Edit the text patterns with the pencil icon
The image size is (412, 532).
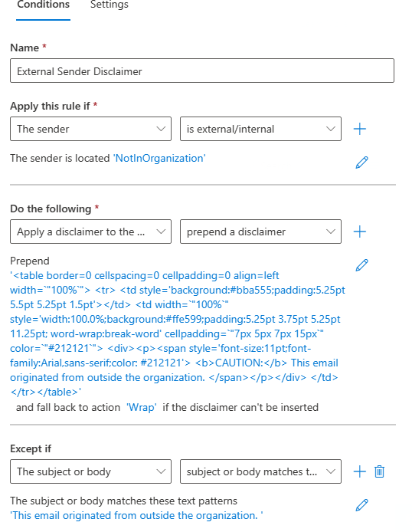tap(361, 505)
